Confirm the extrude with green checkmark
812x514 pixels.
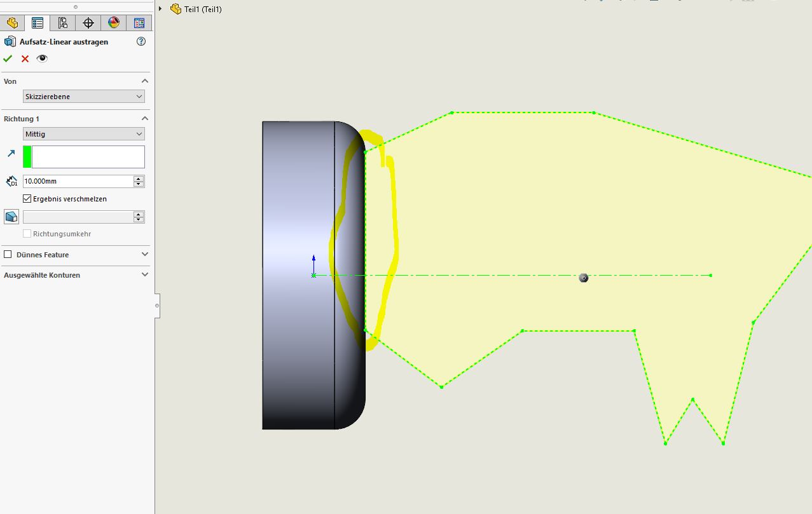pos(8,58)
